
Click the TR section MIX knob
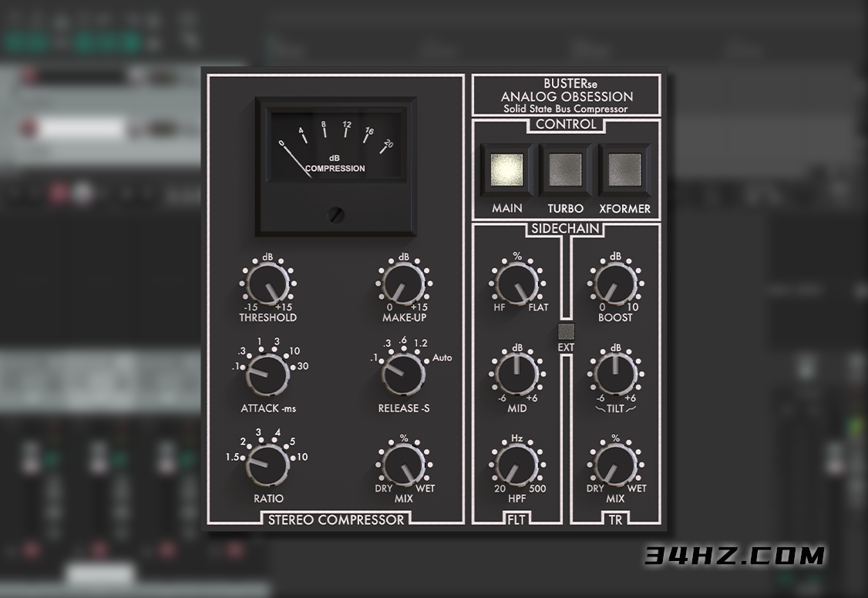616,465
